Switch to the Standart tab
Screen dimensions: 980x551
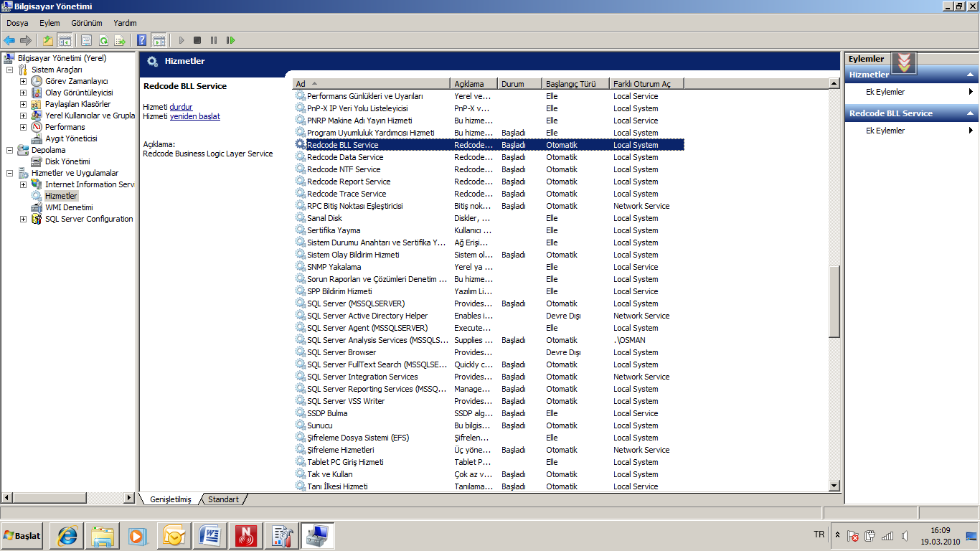tap(223, 499)
